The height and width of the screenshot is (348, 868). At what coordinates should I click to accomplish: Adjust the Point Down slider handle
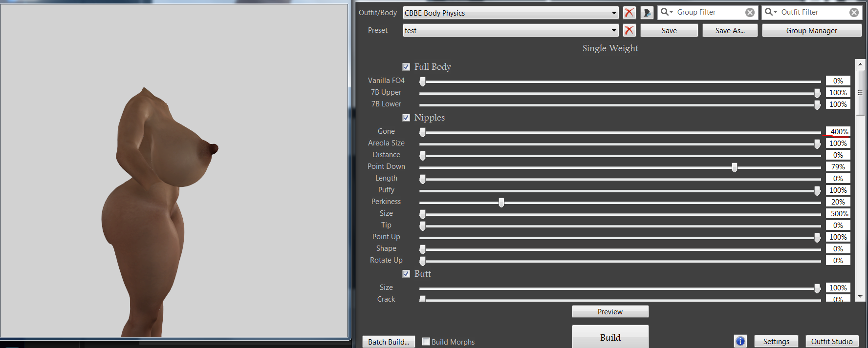tap(735, 167)
